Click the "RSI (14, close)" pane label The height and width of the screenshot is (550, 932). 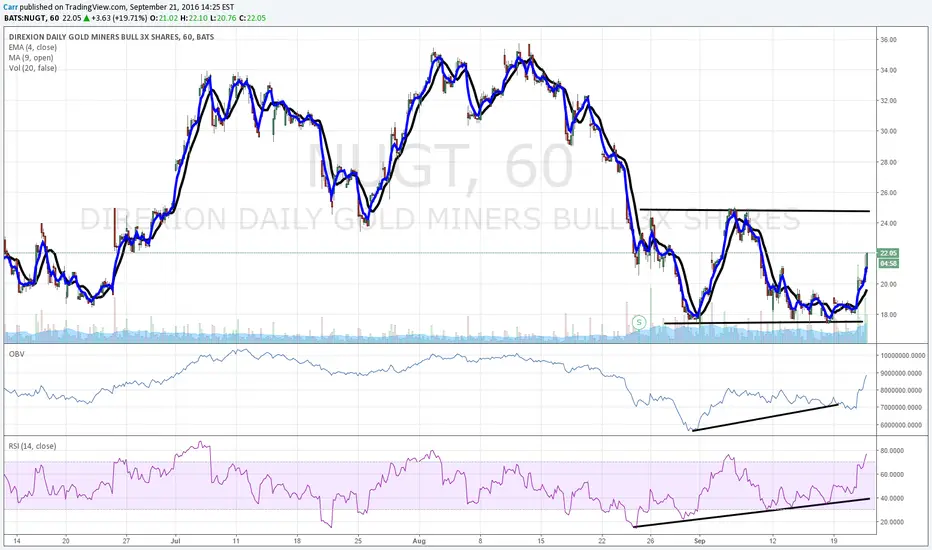tap(32, 446)
